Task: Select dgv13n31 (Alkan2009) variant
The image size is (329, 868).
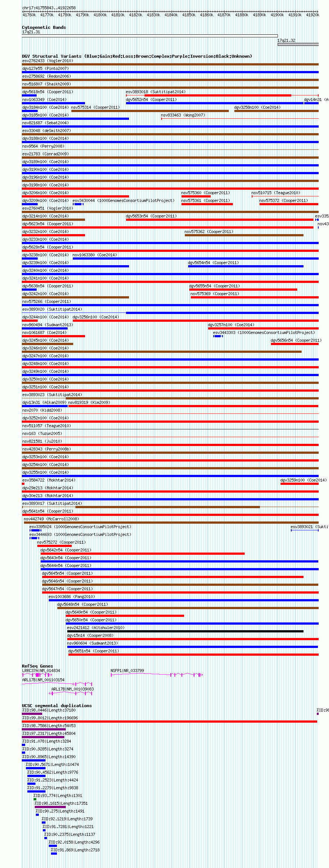Action: (44, 402)
